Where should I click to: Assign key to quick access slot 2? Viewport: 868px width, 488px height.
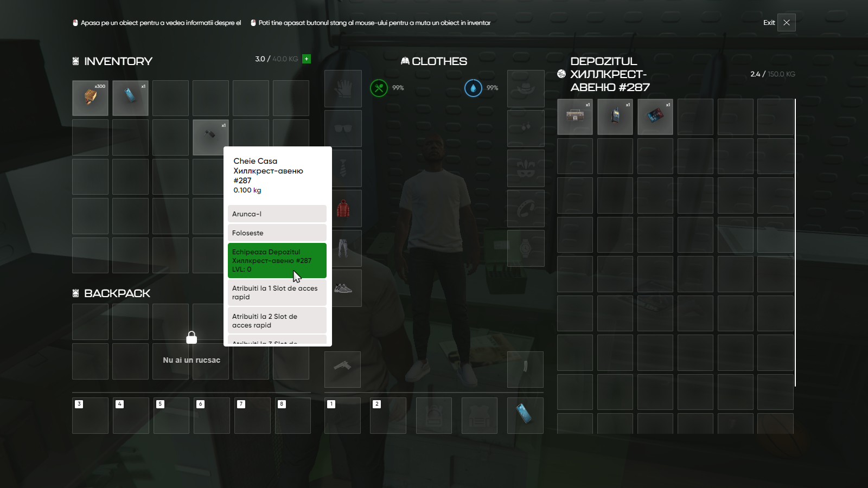(277, 321)
